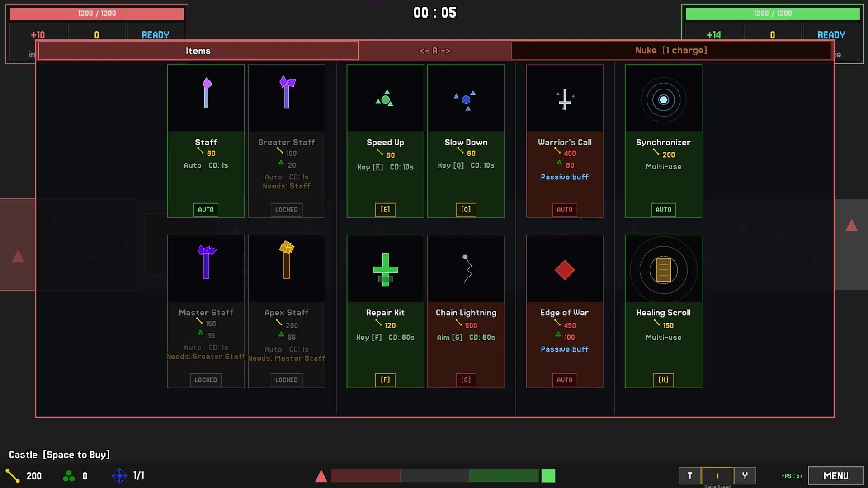Choose the Edge of War red diamond icon
Viewport: 868px width, 488px height.
[565, 270]
